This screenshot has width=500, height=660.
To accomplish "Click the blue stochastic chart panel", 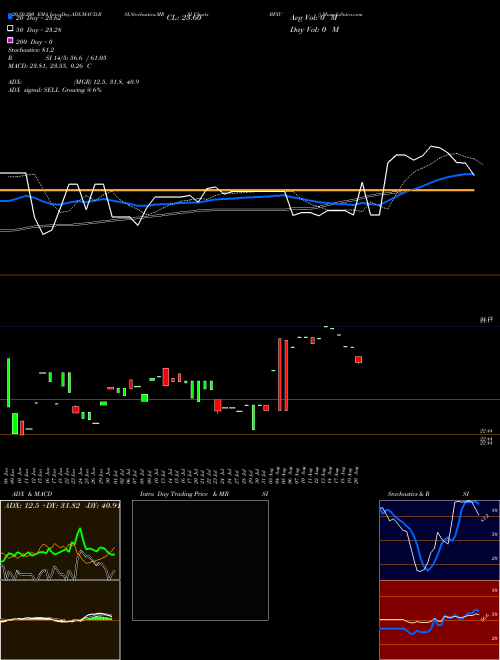I will (439, 540).
